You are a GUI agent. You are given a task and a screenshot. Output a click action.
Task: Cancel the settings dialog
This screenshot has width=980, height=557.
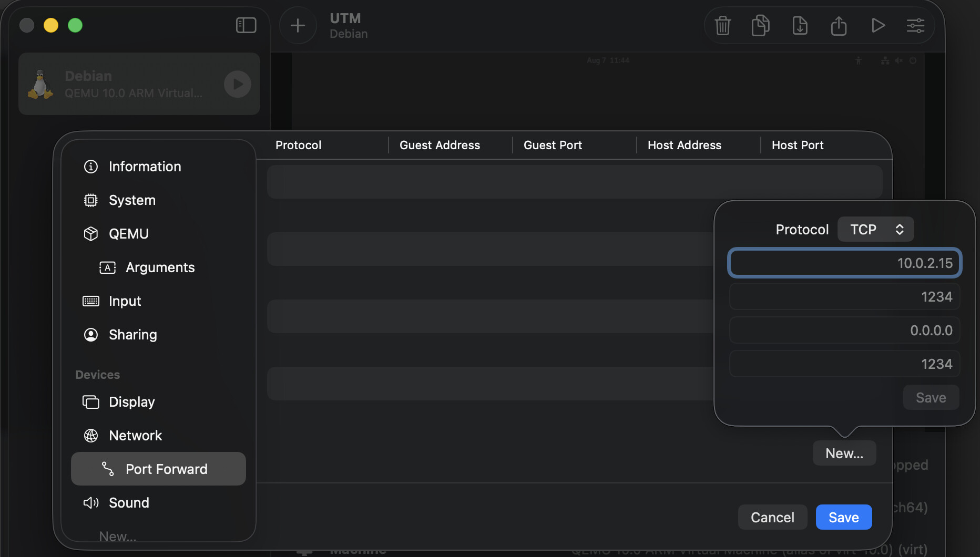[x=772, y=518]
